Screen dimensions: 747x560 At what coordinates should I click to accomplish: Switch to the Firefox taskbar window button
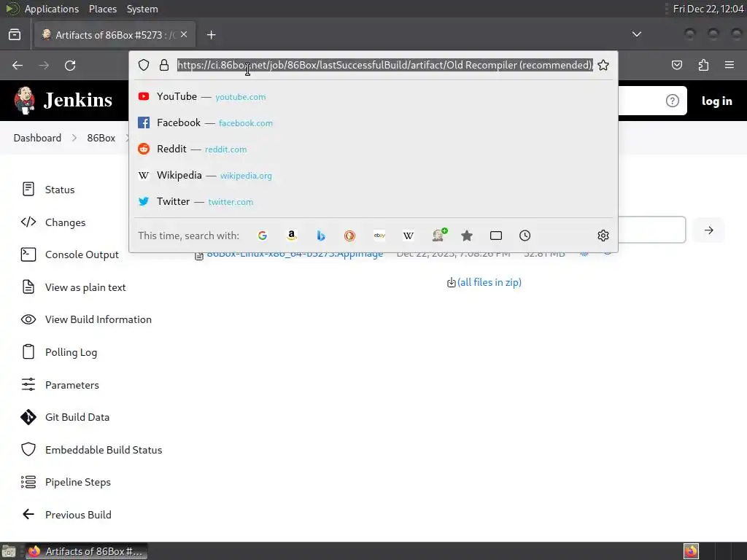(x=86, y=551)
